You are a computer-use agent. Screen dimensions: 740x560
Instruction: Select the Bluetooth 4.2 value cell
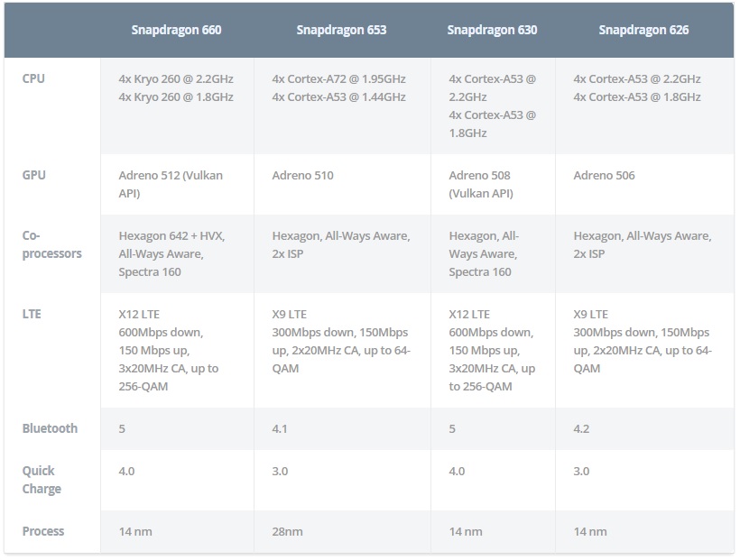[644, 429]
